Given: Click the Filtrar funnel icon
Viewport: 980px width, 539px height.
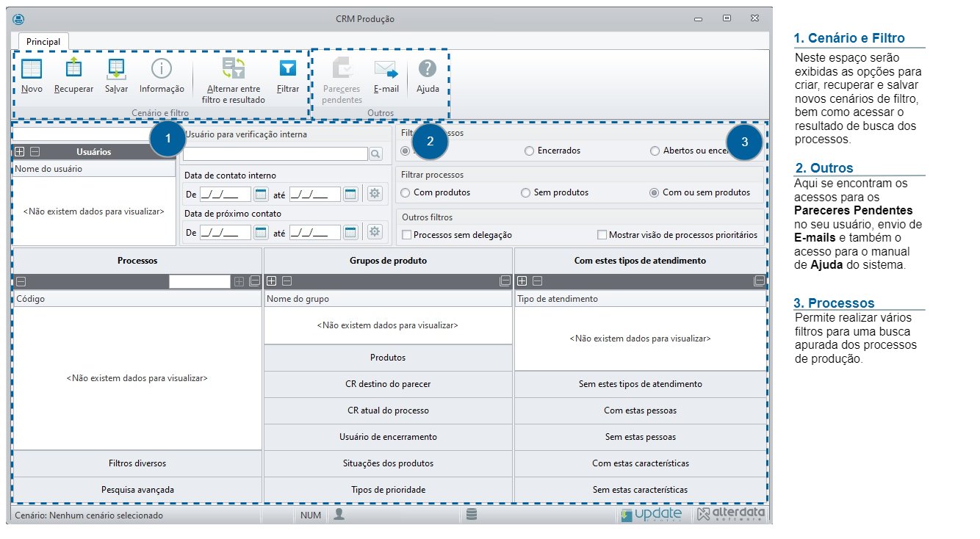Looking at the screenshot, I should point(288,69).
